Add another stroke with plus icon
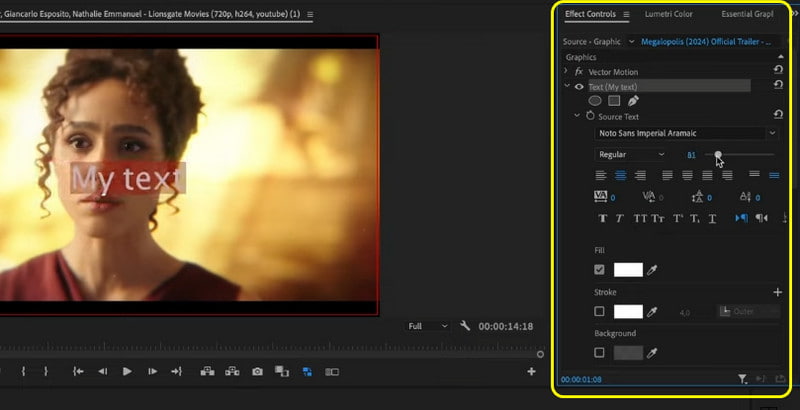Viewport: 800px width, 410px height. point(778,292)
